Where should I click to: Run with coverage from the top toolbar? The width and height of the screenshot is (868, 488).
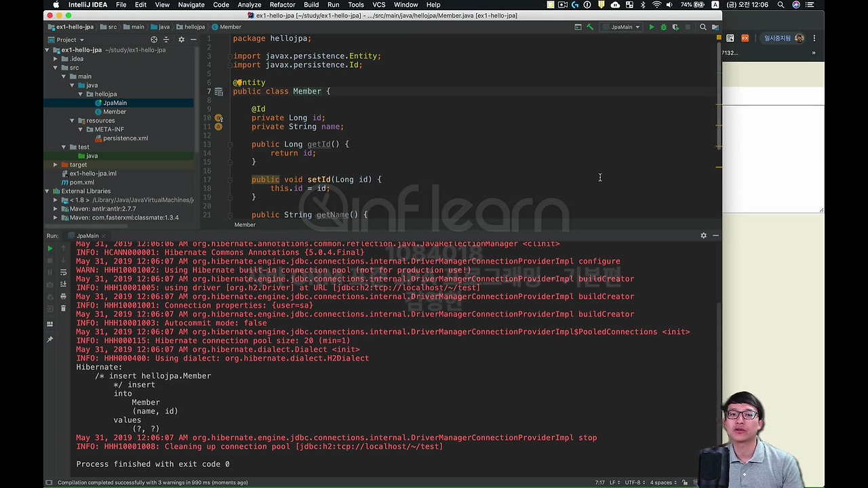click(675, 27)
